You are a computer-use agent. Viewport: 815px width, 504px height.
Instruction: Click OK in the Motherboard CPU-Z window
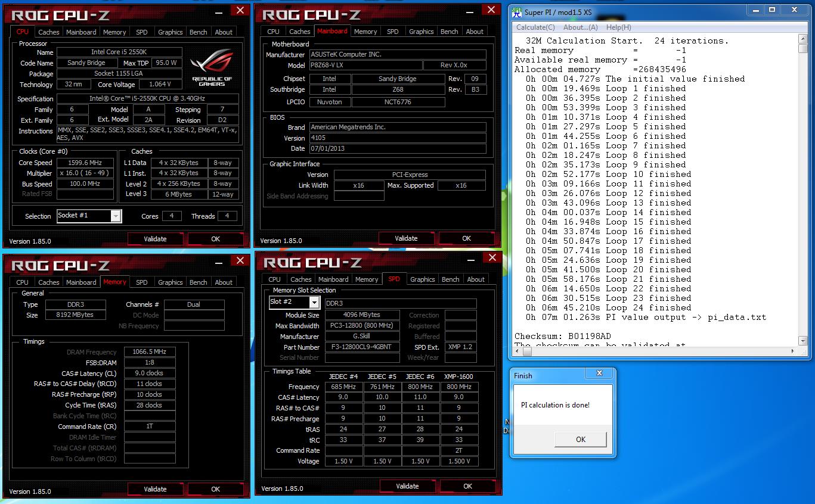467,238
